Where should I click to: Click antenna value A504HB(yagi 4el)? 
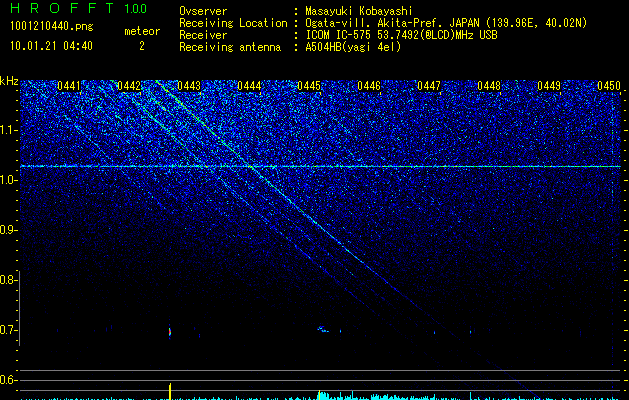pyautogui.click(x=353, y=47)
